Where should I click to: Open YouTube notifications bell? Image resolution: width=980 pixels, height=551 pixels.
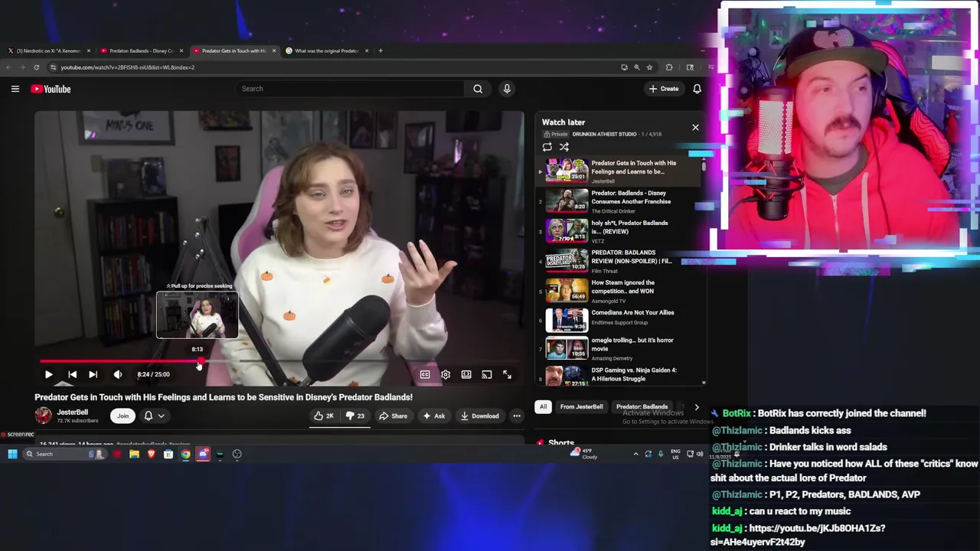697,89
